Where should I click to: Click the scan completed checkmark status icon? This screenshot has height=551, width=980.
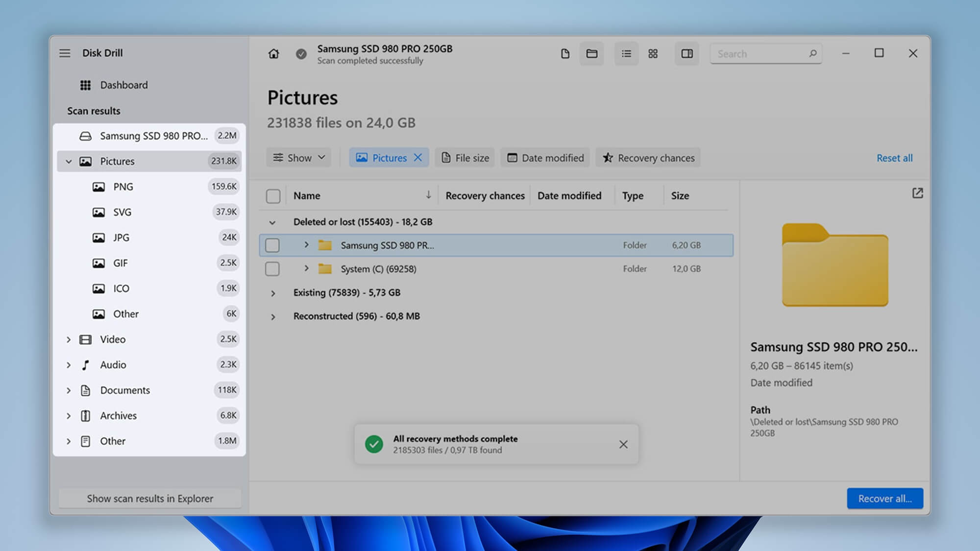coord(301,54)
